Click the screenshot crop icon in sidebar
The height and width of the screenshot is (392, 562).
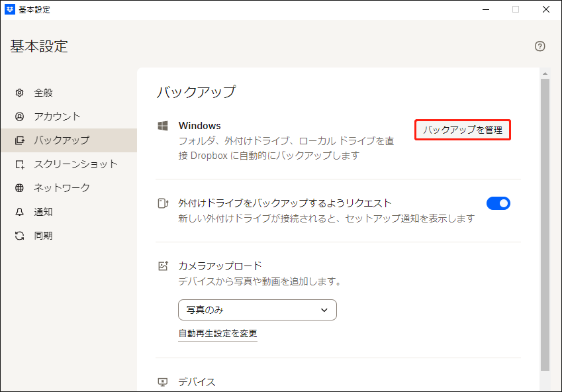[19, 164]
